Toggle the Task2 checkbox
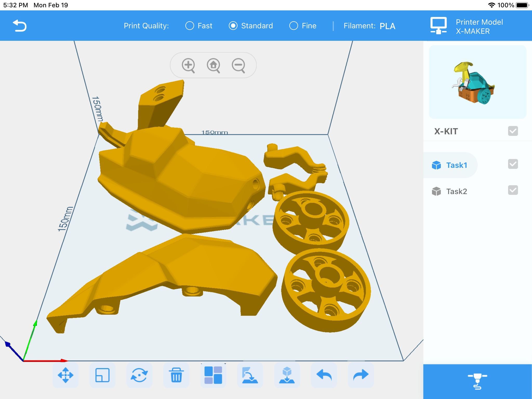This screenshot has height=399, width=532. [513, 190]
